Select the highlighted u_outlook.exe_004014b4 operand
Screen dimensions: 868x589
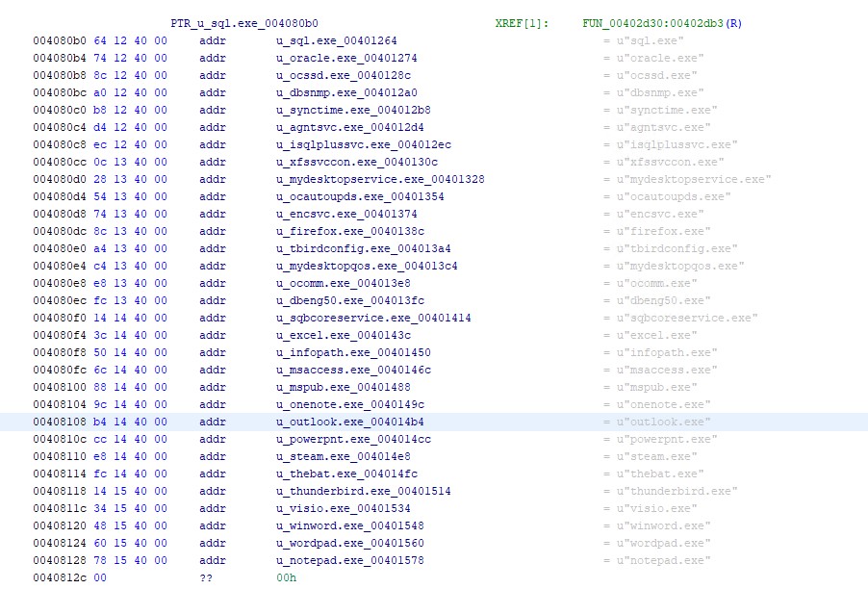pos(349,422)
